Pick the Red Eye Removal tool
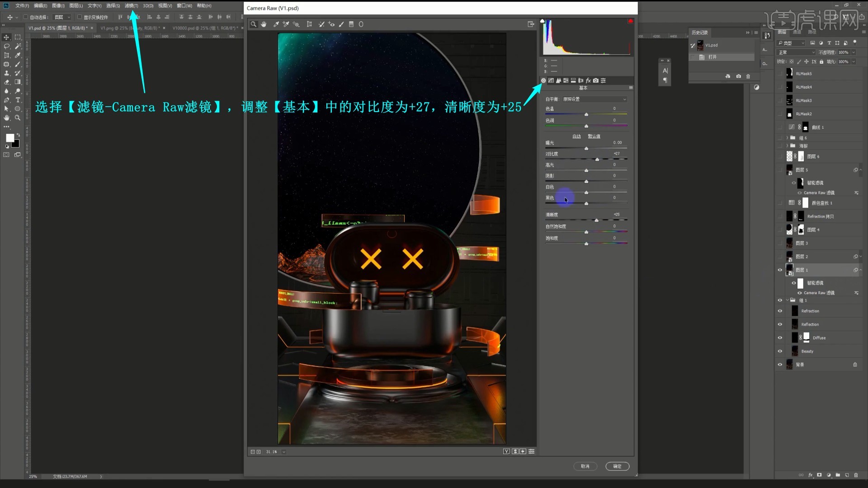Screen dimensions: 868x488 click(x=331, y=24)
